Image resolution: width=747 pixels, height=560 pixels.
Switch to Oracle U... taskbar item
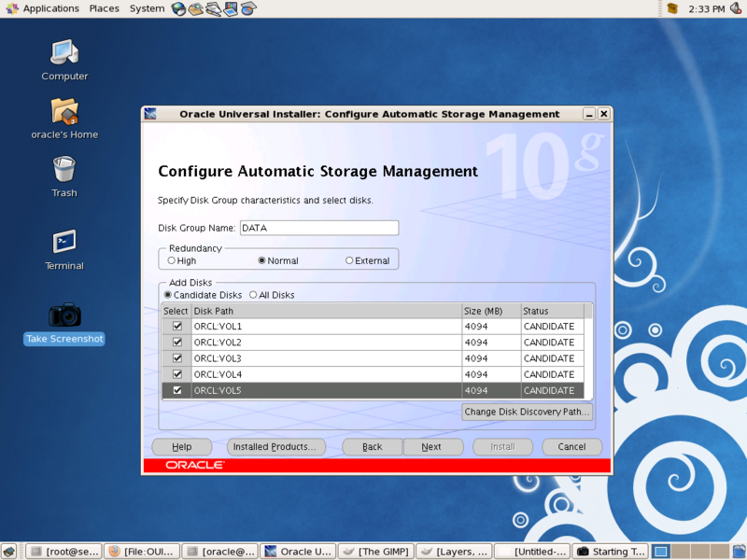(x=298, y=552)
